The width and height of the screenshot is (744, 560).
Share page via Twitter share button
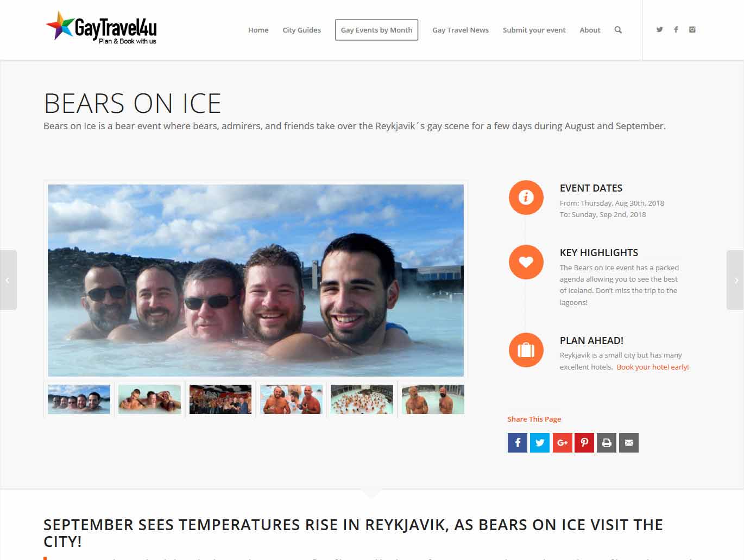click(540, 443)
